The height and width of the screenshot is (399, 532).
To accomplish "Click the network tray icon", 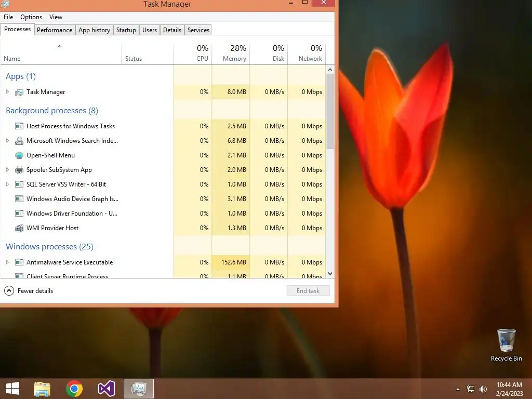I will tap(471, 389).
